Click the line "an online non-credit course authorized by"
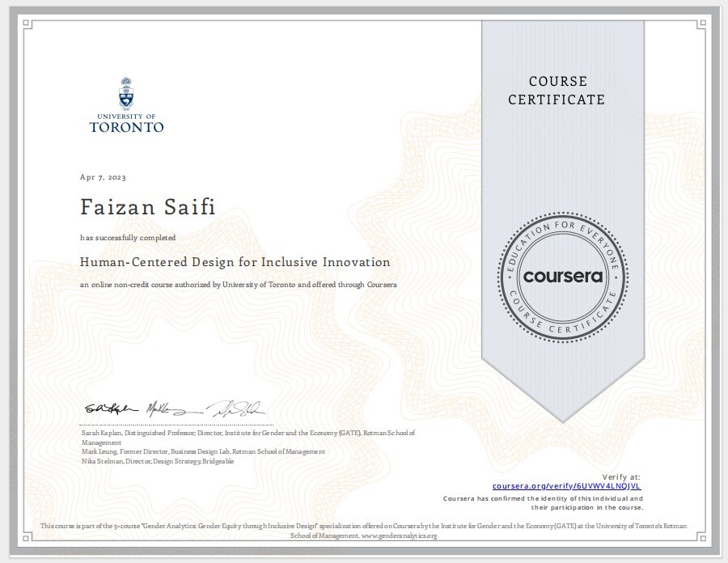The width and height of the screenshot is (728, 563). click(x=238, y=285)
